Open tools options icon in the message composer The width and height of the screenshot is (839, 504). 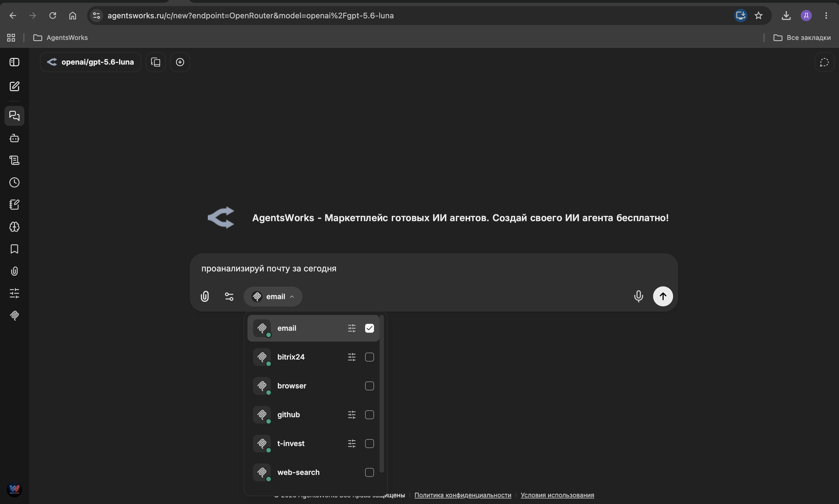(x=229, y=296)
